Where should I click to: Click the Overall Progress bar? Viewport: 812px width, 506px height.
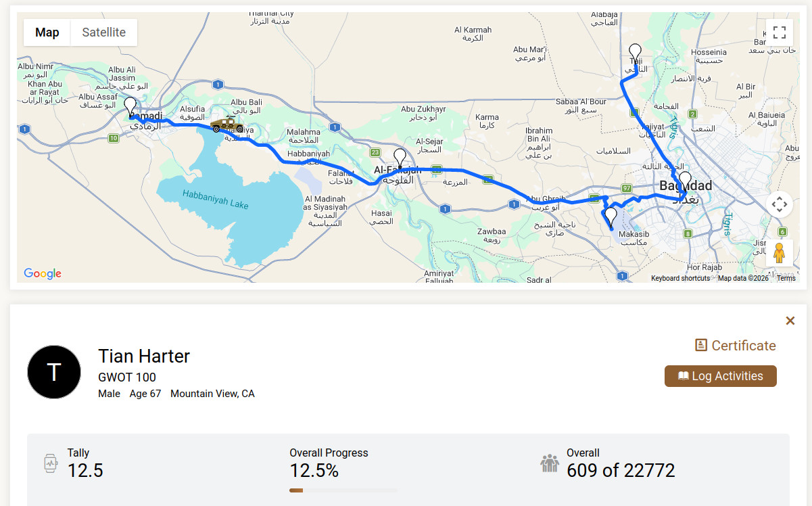(x=343, y=490)
